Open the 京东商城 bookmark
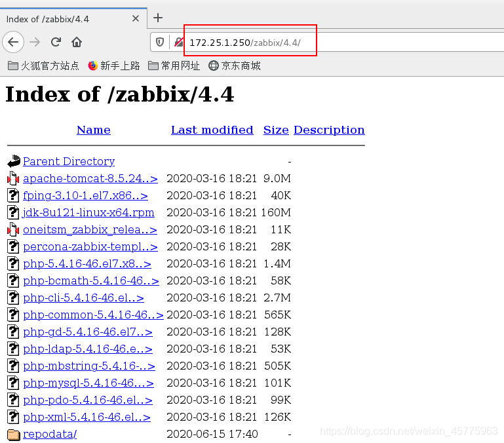 [235, 66]
